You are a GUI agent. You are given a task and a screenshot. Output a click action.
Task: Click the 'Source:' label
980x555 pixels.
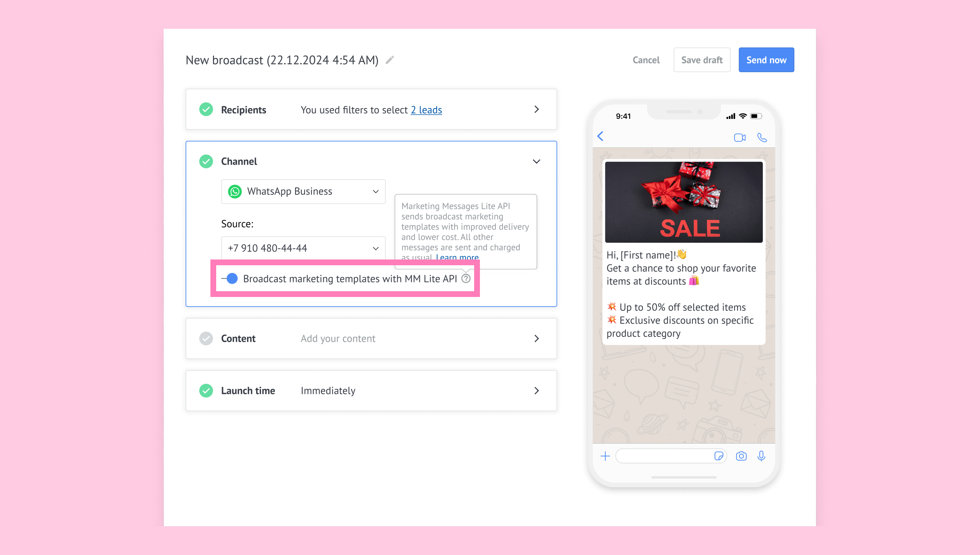click(237, 224)
